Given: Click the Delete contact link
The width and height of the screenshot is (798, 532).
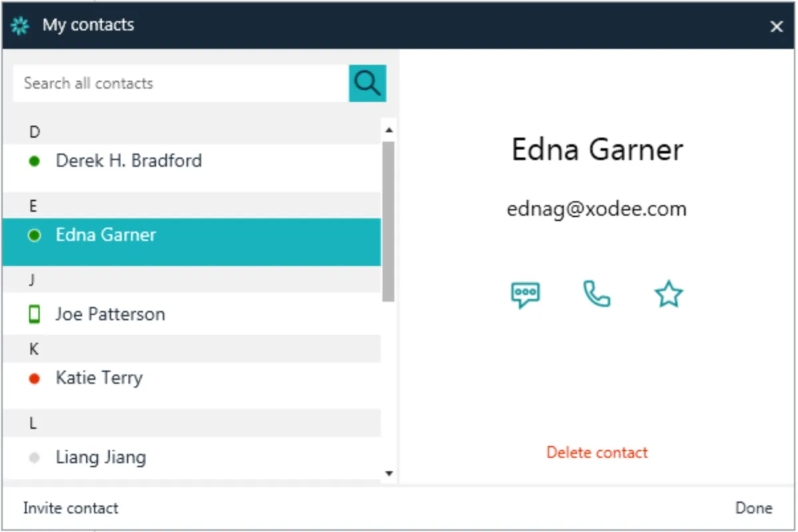Looking at the screenshot, I should (x=597, y=453).
